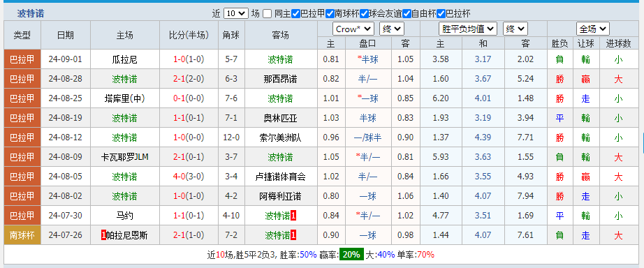Open the 马约 home team link

point(125,216)
